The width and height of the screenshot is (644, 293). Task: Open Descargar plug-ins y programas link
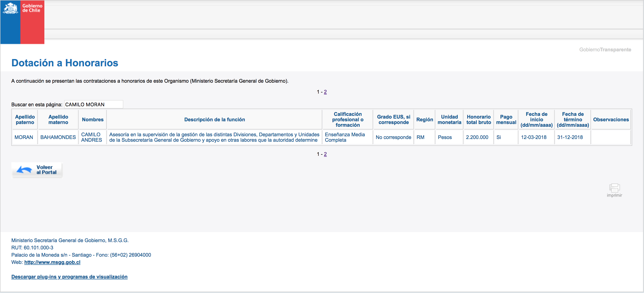point(69,277)
